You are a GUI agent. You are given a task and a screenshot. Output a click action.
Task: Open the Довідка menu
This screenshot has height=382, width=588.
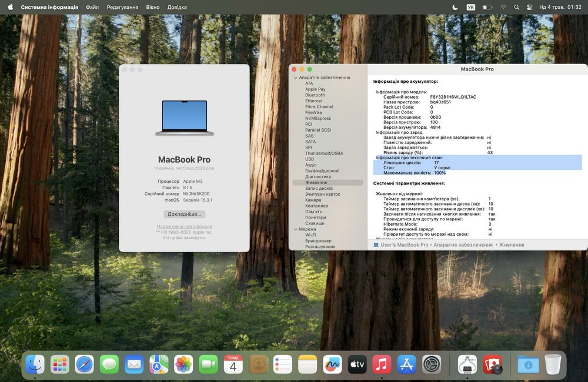(177, 7)
